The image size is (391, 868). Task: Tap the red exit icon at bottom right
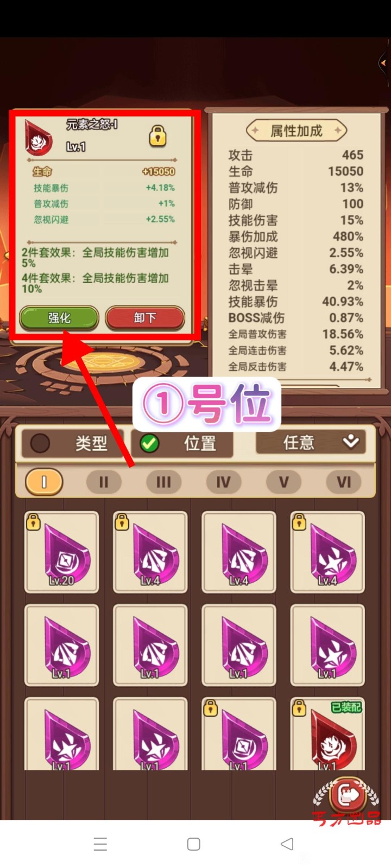pos(348,795)
